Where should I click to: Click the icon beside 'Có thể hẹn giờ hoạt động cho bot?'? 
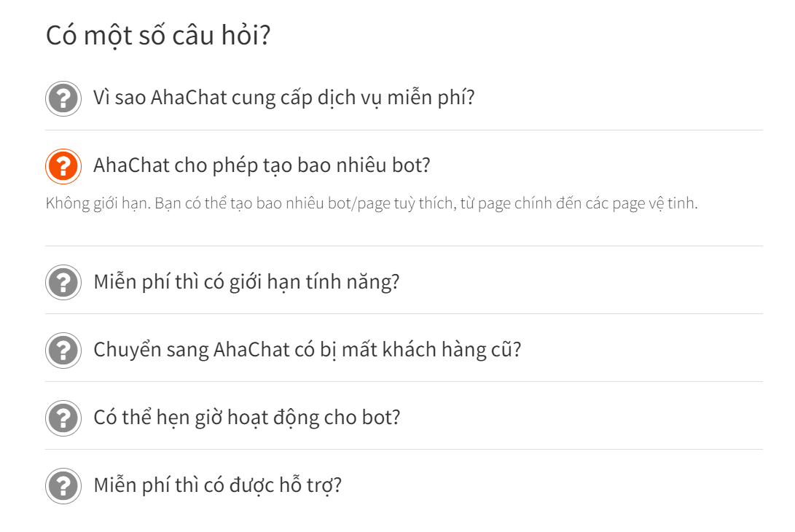click(x=63, y=418)
